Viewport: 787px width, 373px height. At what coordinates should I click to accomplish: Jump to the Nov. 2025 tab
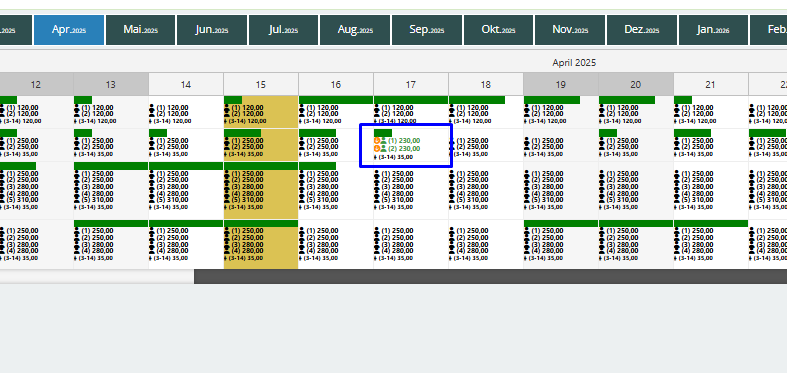point(570,30)
